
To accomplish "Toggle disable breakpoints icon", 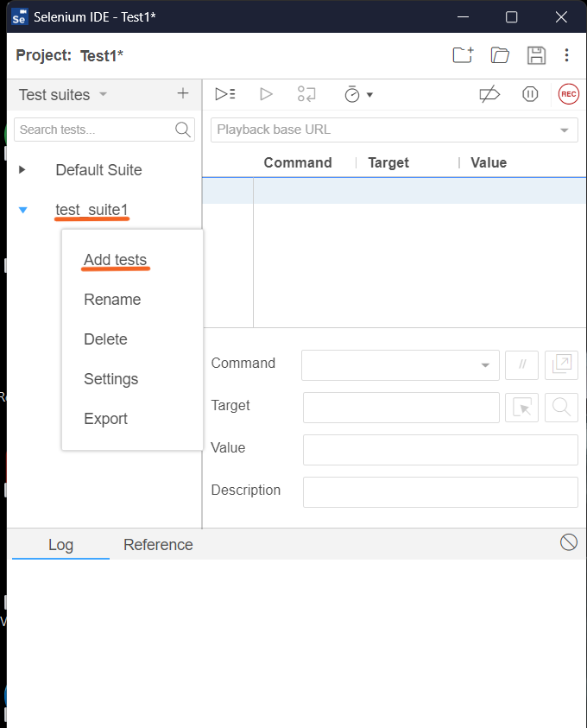I will click(489, 94).
